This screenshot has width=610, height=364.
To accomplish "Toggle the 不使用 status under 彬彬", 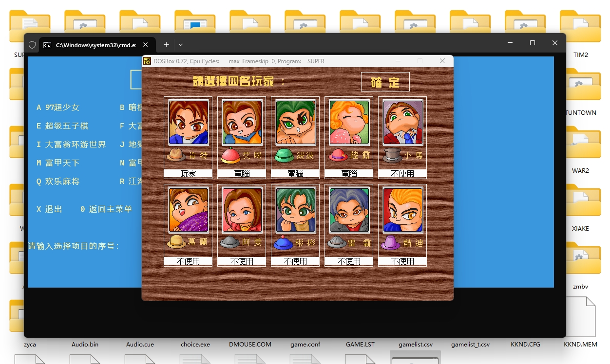I will pyautogui.click(x=295, y=261).
